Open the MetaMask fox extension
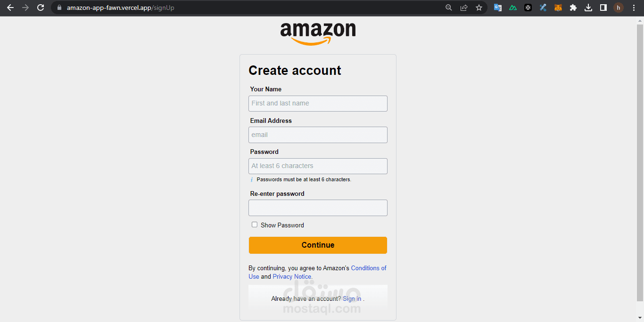Image resolution: width=644 pixels, height=322 pixels. [x=558, y=8]
